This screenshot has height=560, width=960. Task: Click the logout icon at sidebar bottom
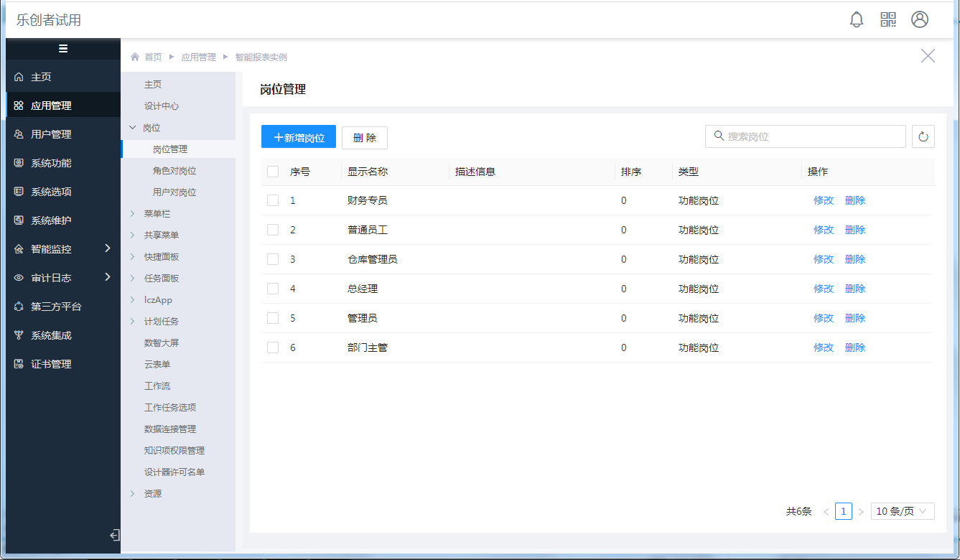click(x=114, y=535)
